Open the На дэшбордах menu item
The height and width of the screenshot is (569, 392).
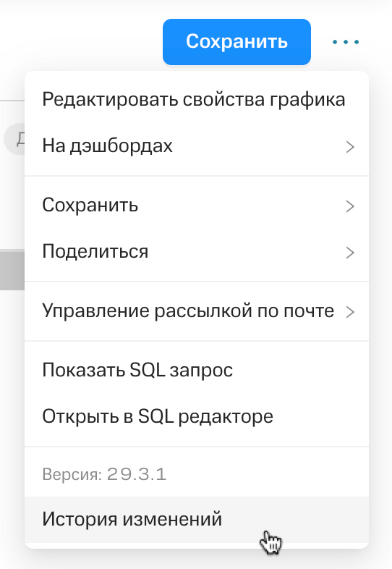[197, 146]
